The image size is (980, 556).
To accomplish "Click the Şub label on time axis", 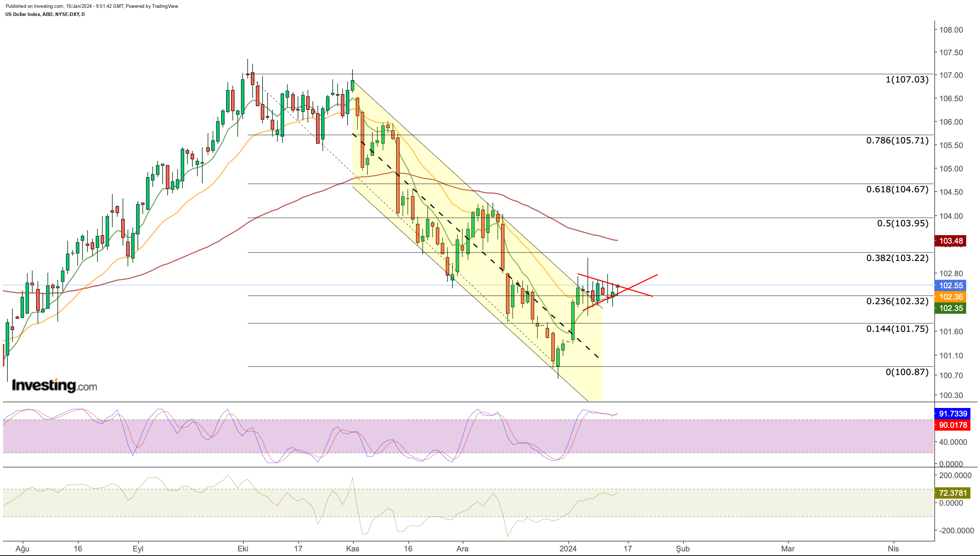I will tap(683, 549).
